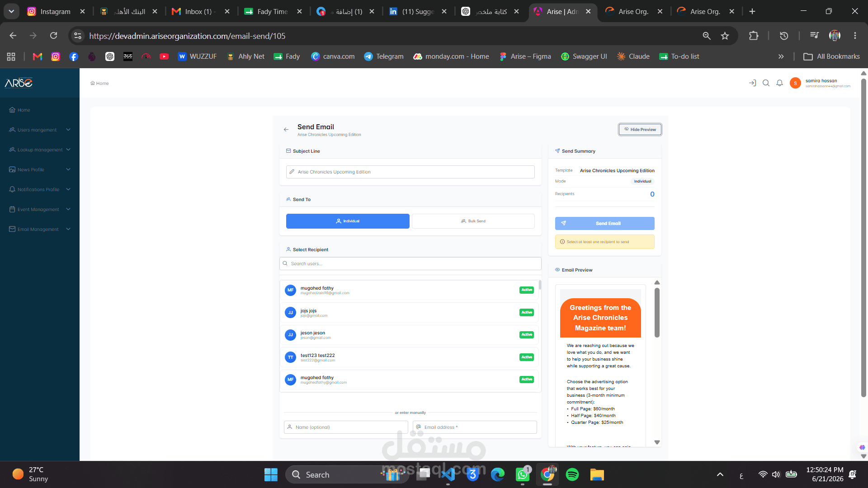The width and height of the screenshot is (868, 488).
Task: Click the Home breadcrumb link
Action: pos(99,83)
